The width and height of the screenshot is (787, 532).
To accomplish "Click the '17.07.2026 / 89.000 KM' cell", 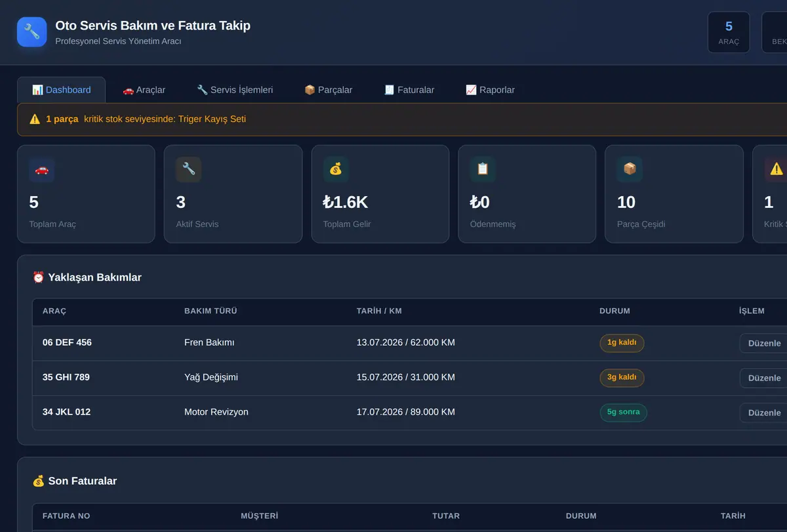I will [x=406, y=412].
